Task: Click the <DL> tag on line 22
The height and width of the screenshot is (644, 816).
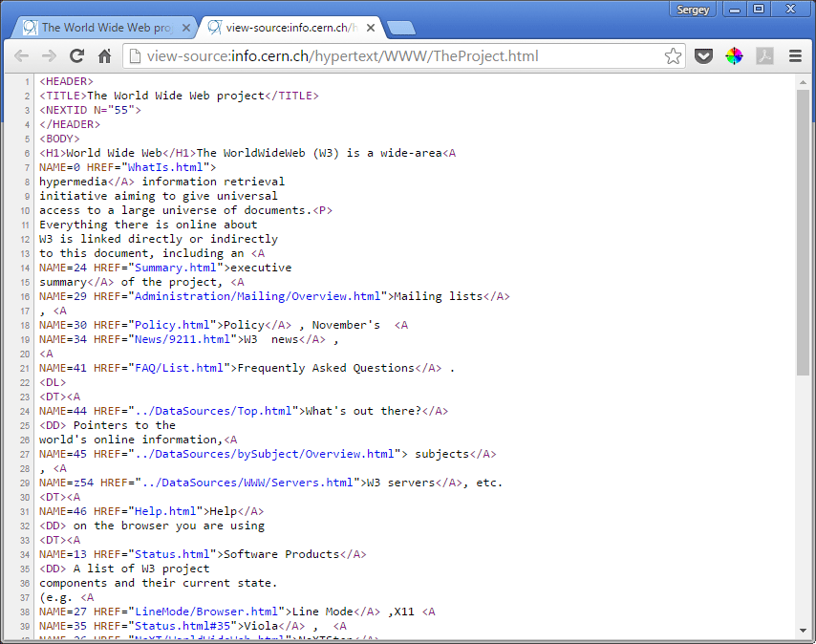Action: pyautogui.click(x=53, y=382)
